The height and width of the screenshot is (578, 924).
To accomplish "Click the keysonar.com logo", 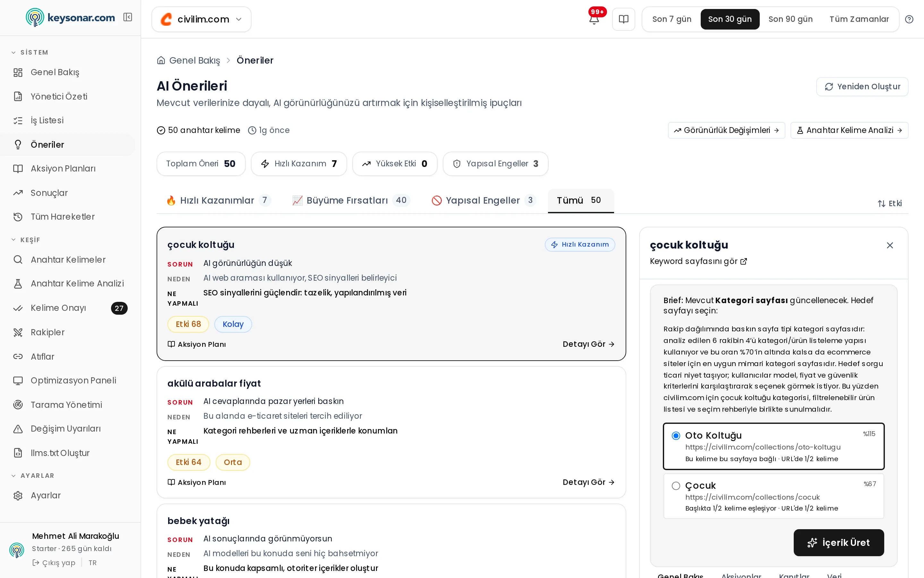I will [70, 18].
